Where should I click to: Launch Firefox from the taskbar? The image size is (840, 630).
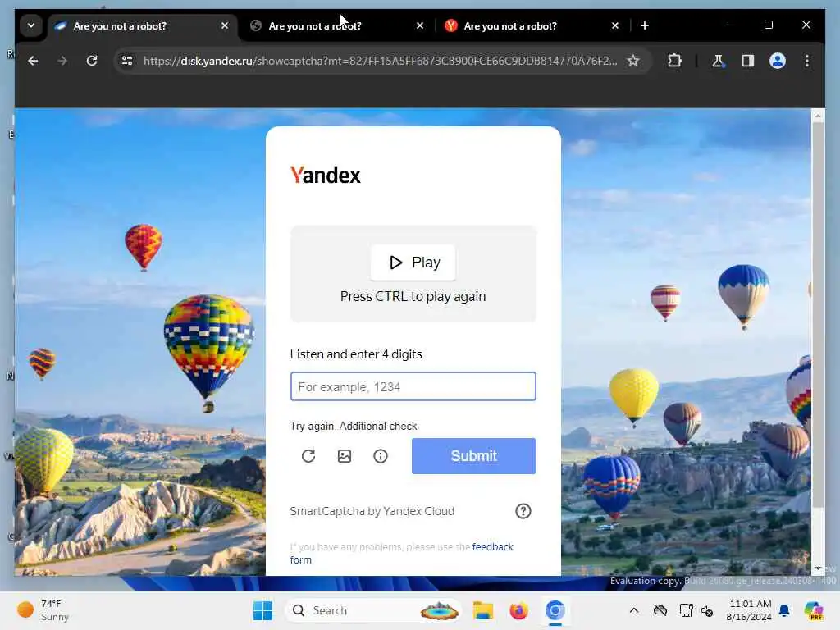tap(518, 610)
